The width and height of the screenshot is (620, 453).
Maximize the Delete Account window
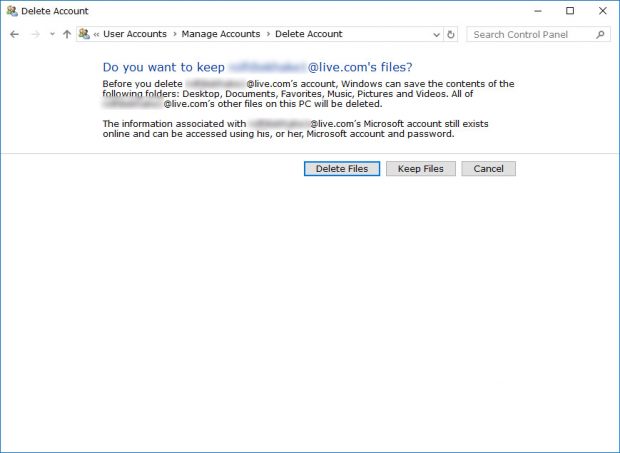[570, 11]
